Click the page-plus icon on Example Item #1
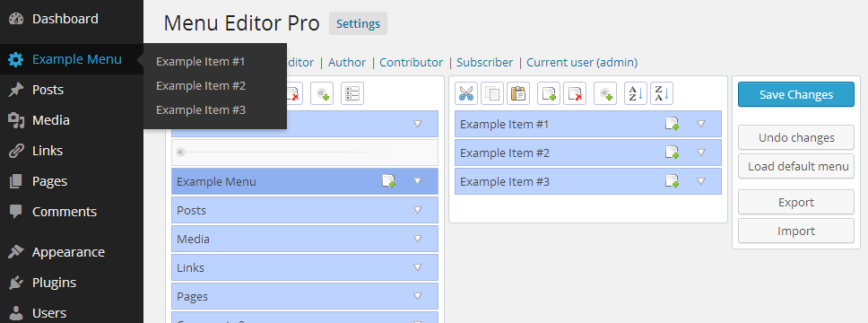Viewport: 868px width, 323px height. pyautogui.click(x=672, y=124)
